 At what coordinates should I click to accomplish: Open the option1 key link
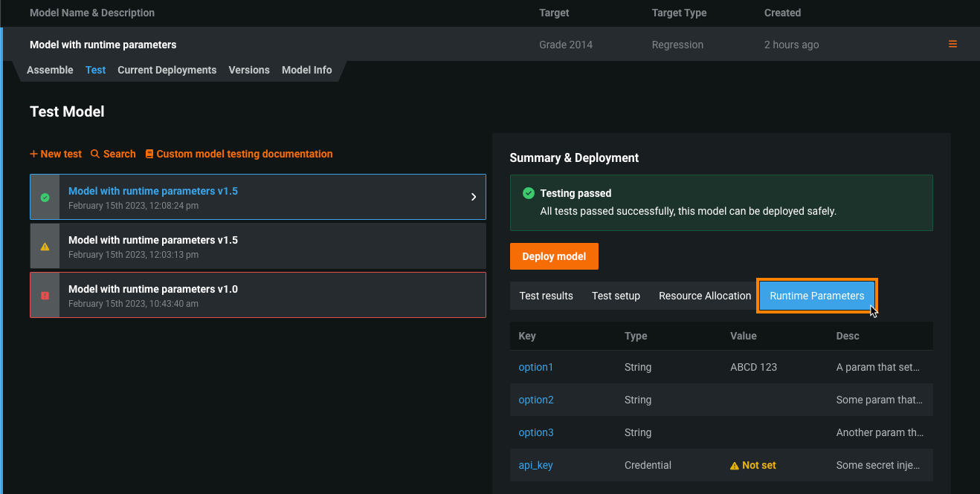click(536, 367)
